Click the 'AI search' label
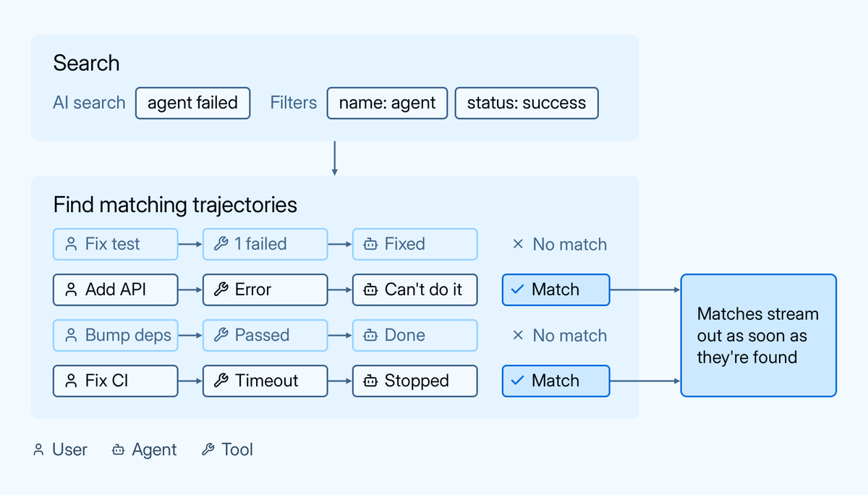Screen dimensions: 868x495 pyautogui.click(x=89, y=103)
